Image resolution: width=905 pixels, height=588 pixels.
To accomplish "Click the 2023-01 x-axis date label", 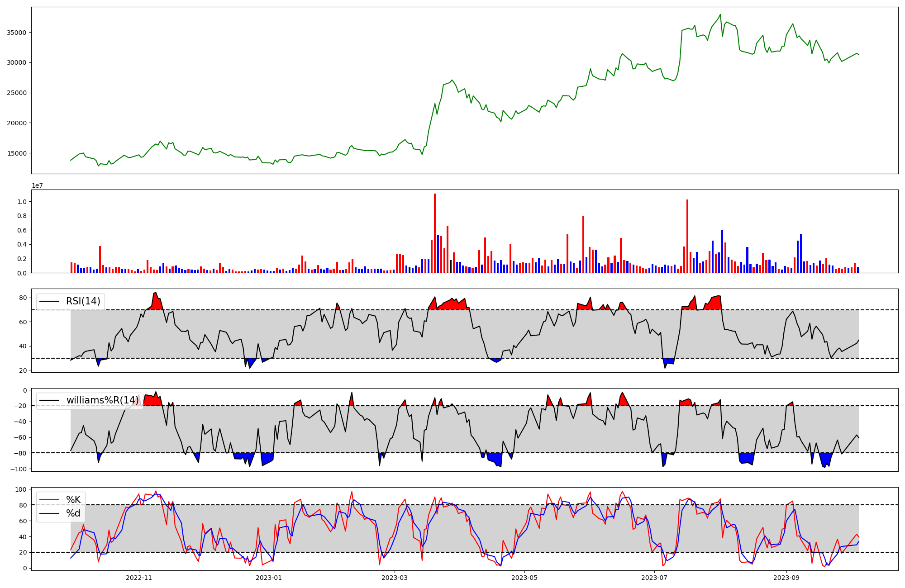I will point(269,578).
